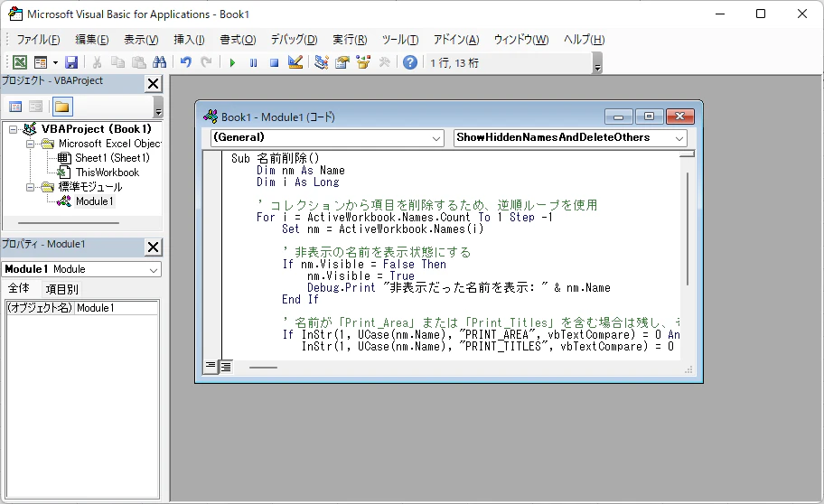The image size is (824, 504).
Task: Open the ウィンドウ(W) menu
Action: 521,40
